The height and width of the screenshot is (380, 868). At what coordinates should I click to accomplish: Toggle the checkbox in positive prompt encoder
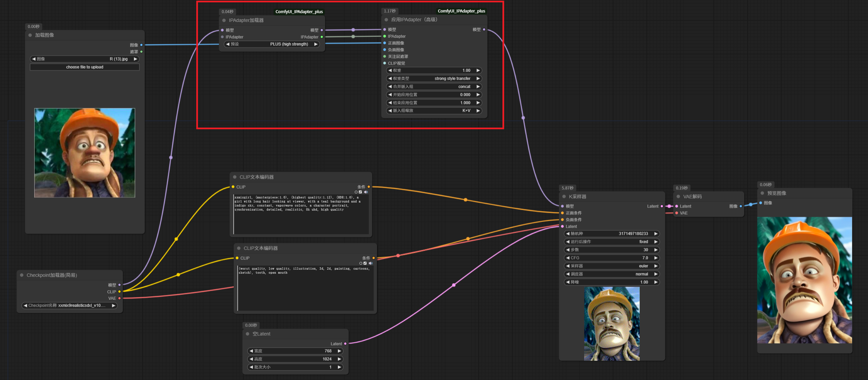click(x=360, y=192)
